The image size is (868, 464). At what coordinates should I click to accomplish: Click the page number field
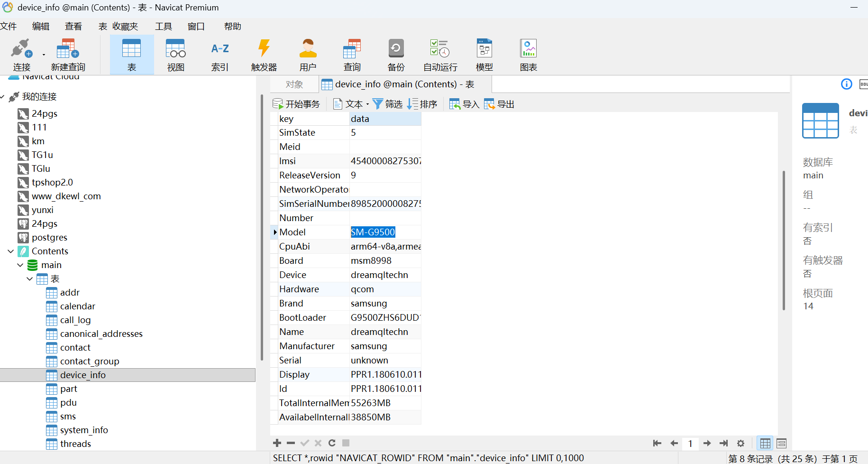(x=690, y=443)
